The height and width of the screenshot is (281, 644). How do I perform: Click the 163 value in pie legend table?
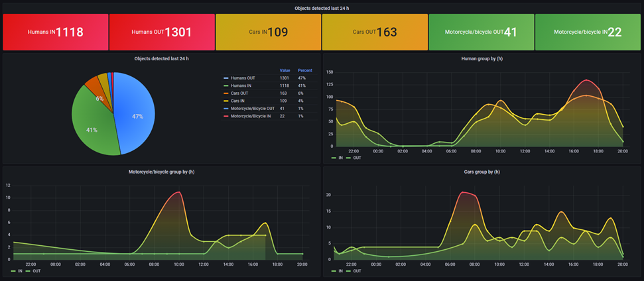coord(283,93)
